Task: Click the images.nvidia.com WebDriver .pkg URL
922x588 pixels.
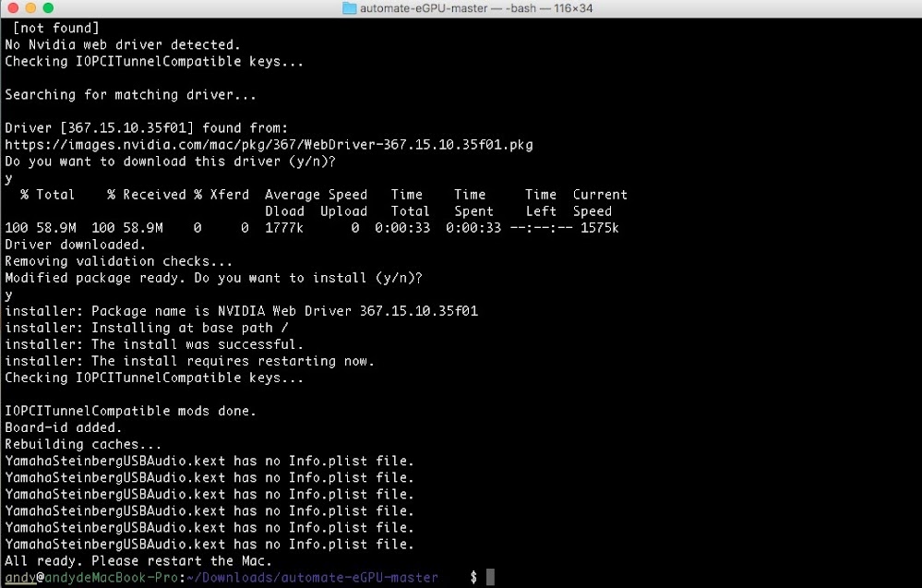Action: point(269,145)
